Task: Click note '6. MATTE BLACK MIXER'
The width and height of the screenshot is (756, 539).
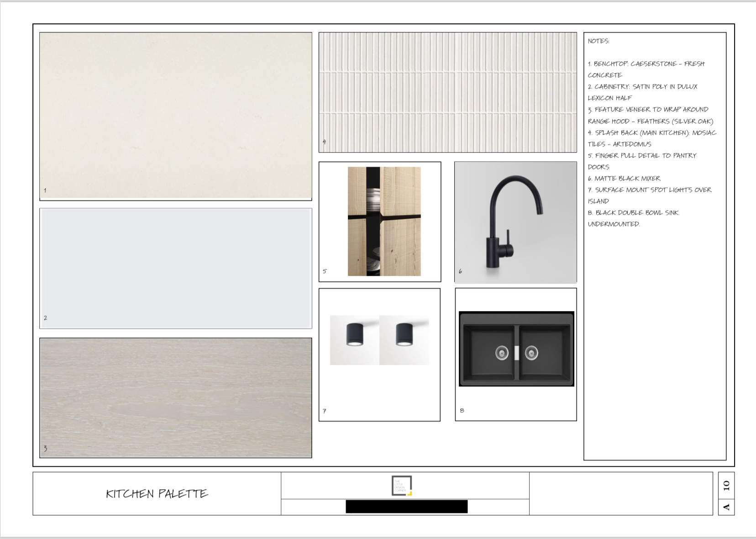Action: 624,179
